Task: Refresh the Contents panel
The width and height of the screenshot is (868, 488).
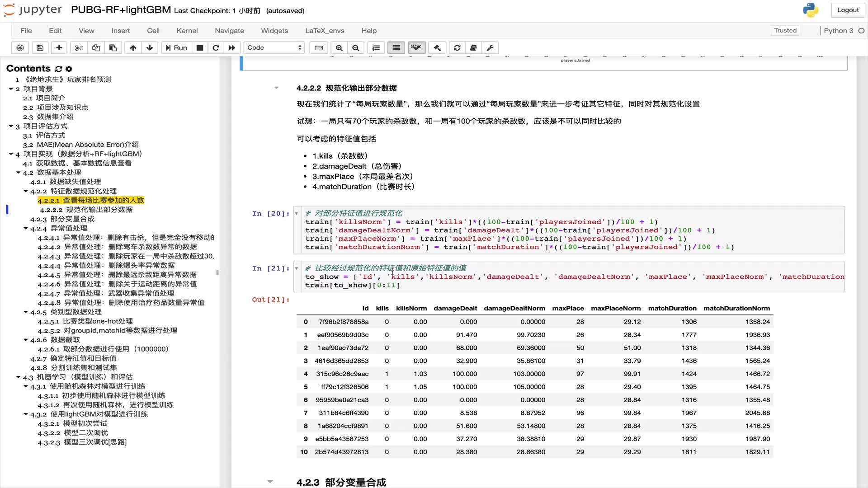Action: pyautogui.click(x=58, y=69)
